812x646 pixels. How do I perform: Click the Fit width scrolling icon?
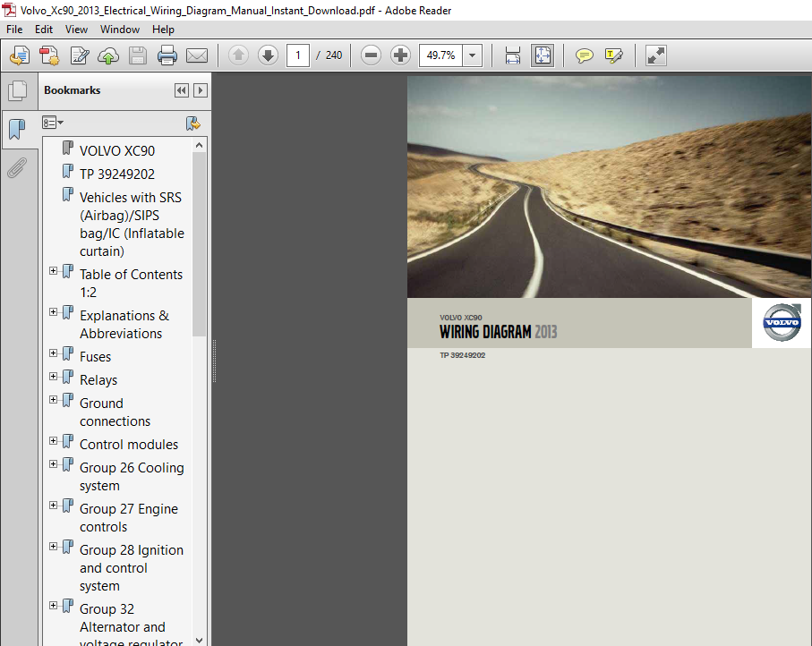(513, 55)
